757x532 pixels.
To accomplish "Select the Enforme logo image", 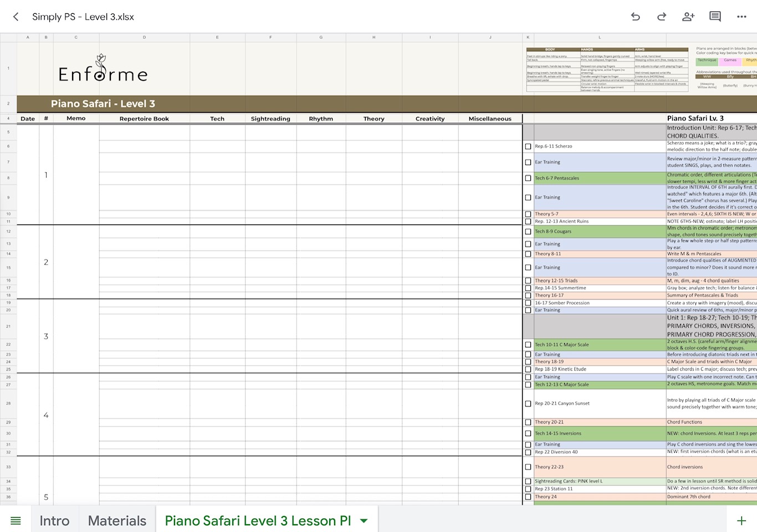I will point(103,68).
